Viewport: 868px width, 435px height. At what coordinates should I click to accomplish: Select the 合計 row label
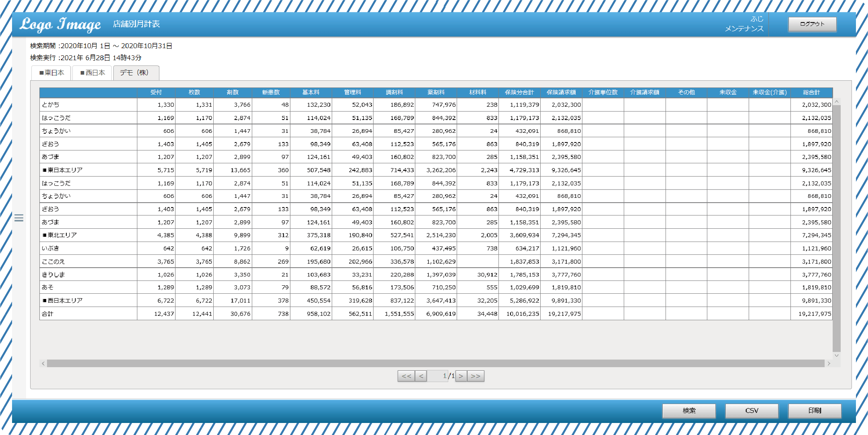47,314
